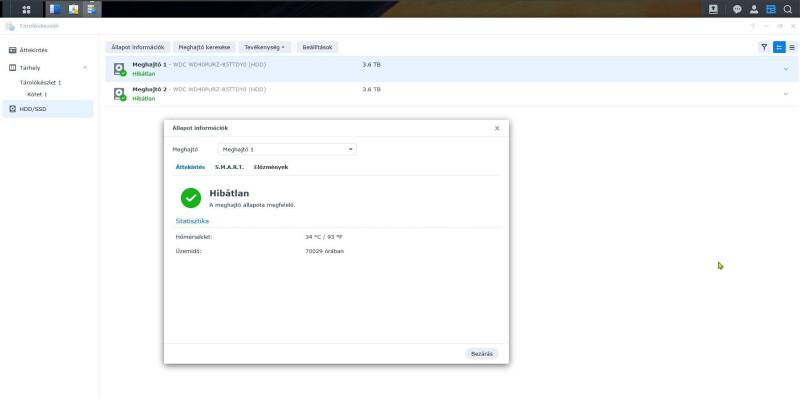Switch to the compact list view icon

coord(792,47)
